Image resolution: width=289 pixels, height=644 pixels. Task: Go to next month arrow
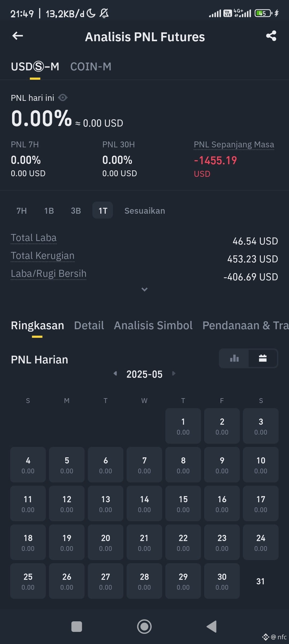[x=174, y=373]
